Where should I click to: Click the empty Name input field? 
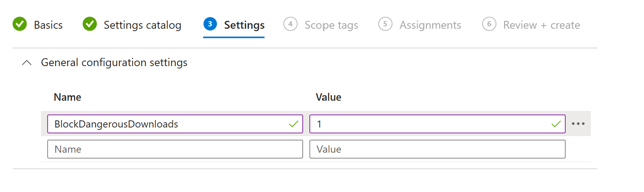175,149
